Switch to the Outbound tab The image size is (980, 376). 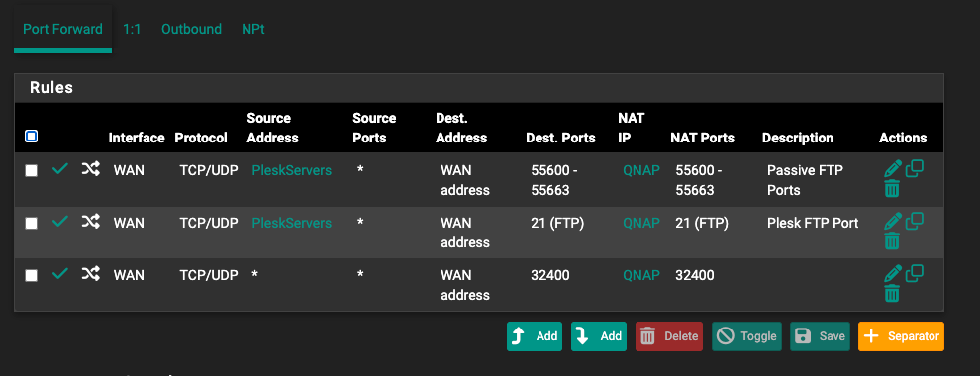click(191, 29)
